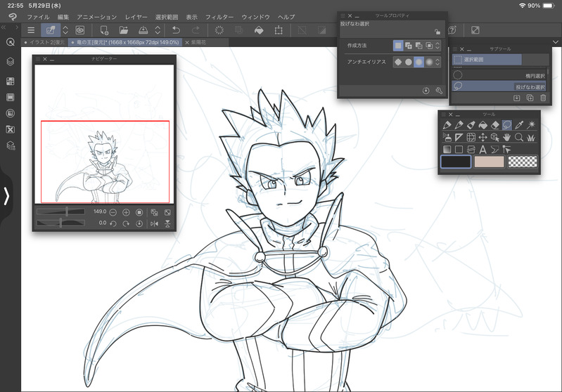Select the Zoom magnifier tool in the tool palette

tap(518, 137)
